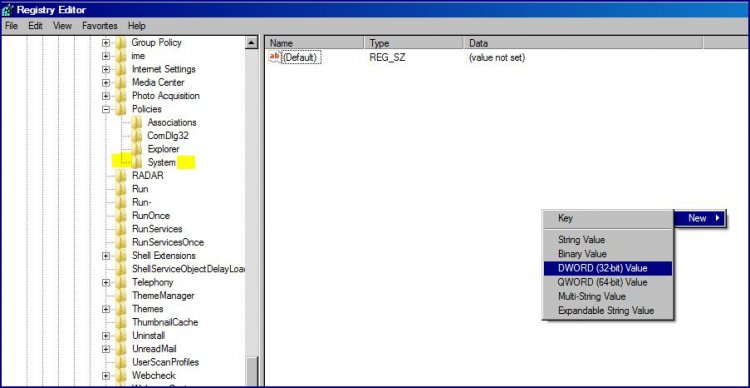Click the RunOnce folder icon
750x388 pixels.
click(x=121, y=216)
